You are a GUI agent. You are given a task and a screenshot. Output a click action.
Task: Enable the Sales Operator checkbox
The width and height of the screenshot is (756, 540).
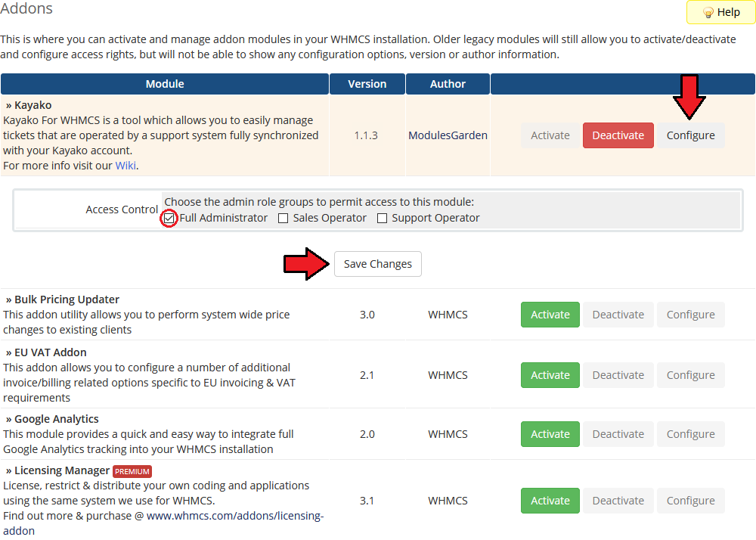coord(283,219)
